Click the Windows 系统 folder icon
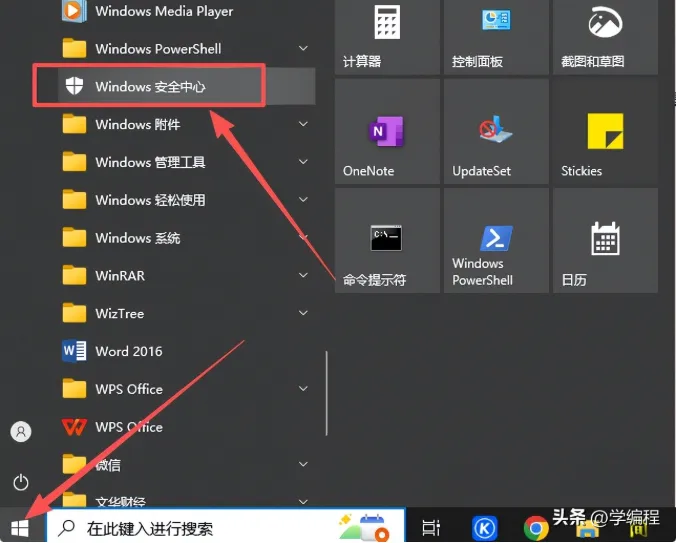The width and height of the screenshot is (676, 543). pyautogui.click(x=74, y=238)
